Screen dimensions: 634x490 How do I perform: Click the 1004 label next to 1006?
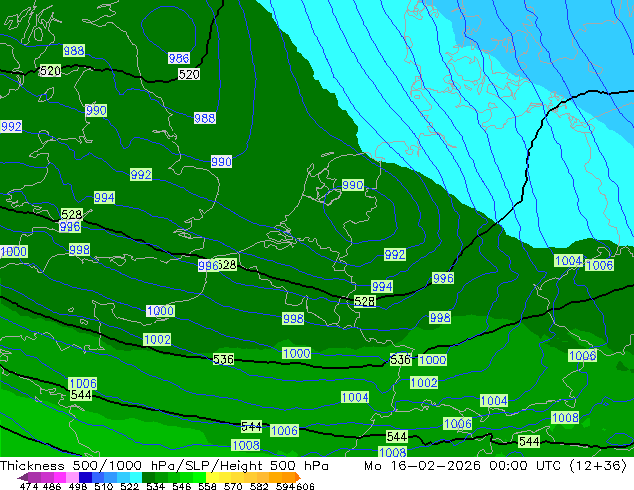[x=568, y=260]
